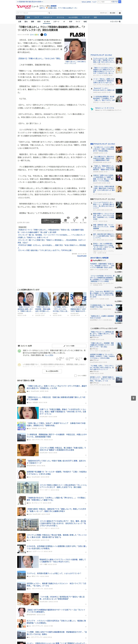
Task: React with わかりやすい lightbulb icon
Action: pos(74,220)
